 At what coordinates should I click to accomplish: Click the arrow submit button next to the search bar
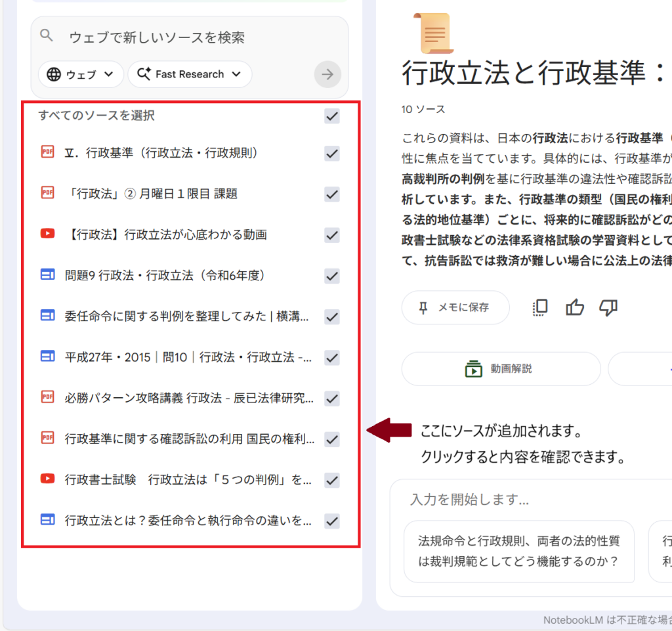[327, 74]
